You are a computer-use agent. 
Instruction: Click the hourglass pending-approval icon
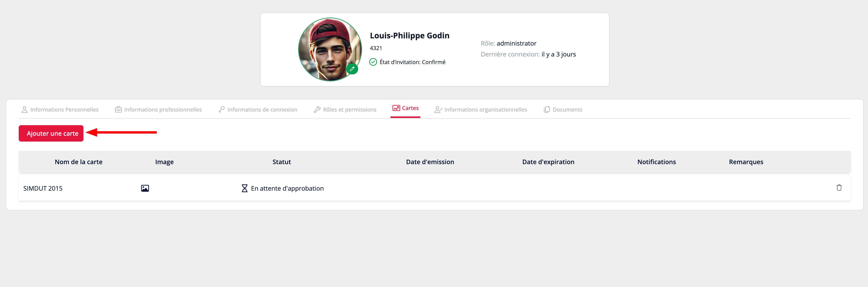(245, 188)
